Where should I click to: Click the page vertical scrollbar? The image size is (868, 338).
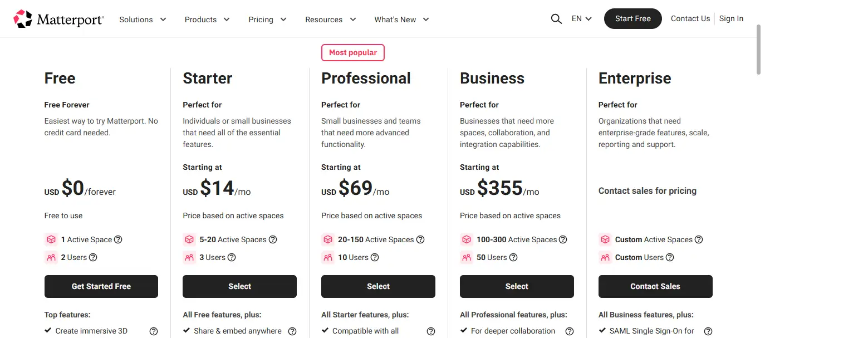point(758,50)
